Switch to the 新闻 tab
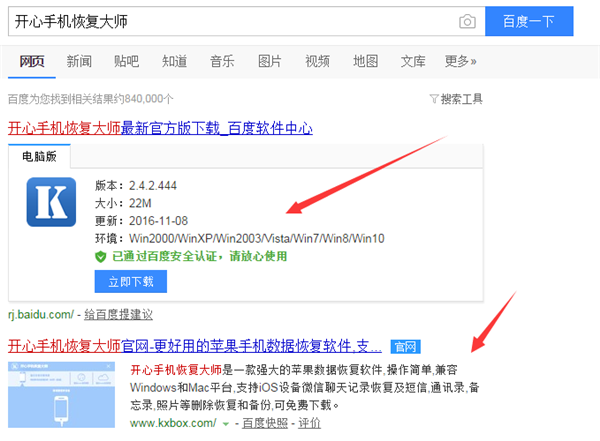Screen dimensions: 600x441 tap(79, 62)
